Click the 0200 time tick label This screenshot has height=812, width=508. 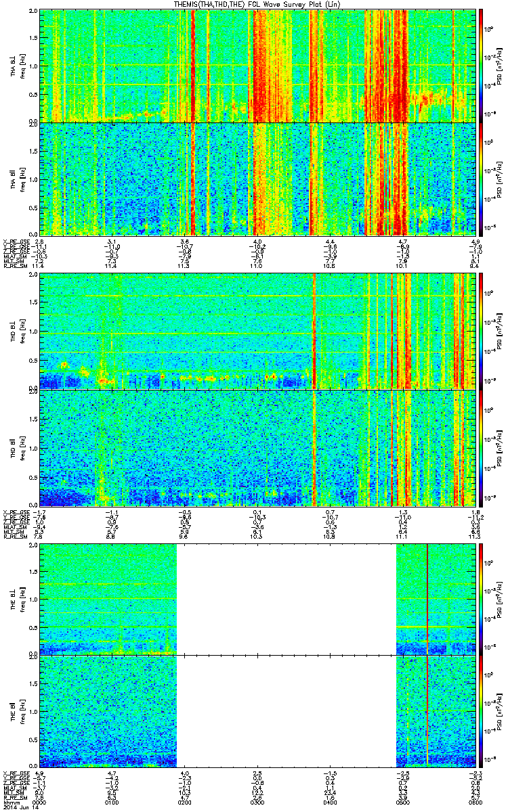[x=185, y=803]
